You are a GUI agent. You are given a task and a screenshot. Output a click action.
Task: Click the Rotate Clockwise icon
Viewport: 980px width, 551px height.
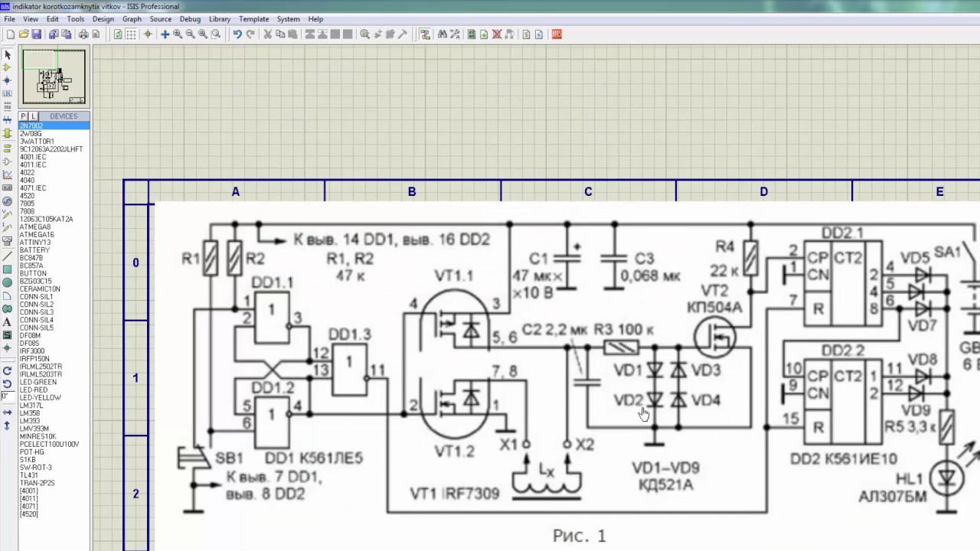8,370
